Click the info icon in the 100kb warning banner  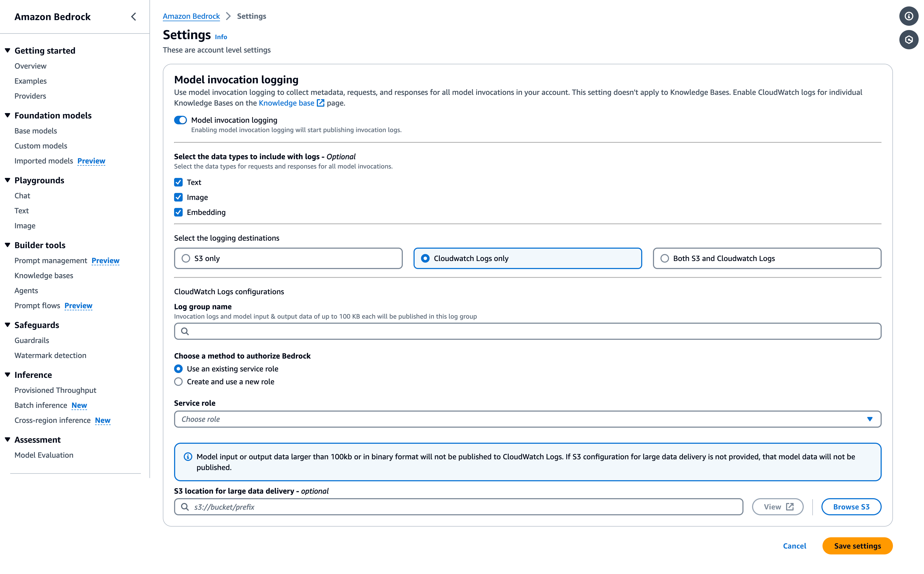[x=188, y=457]
